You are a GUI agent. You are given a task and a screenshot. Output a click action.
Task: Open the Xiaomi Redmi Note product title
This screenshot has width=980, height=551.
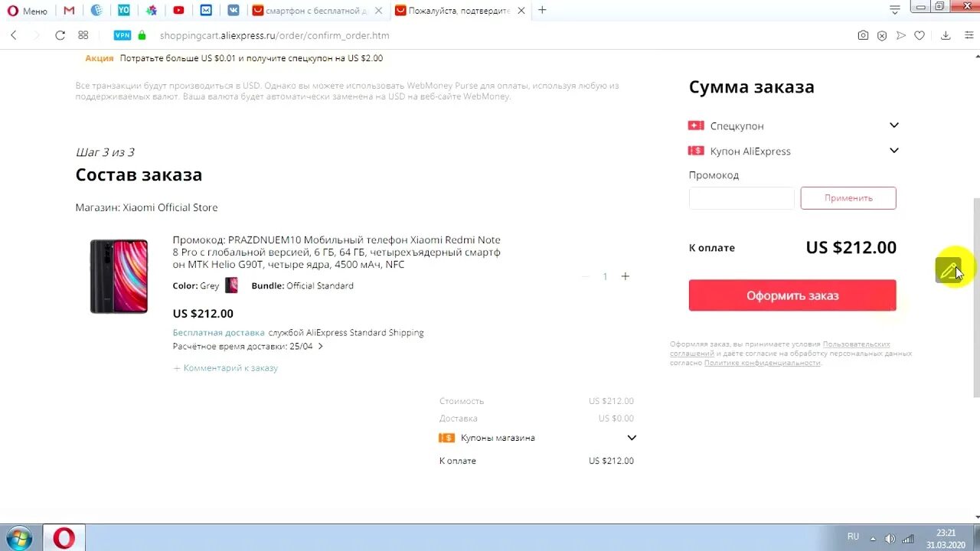point(337,253)
